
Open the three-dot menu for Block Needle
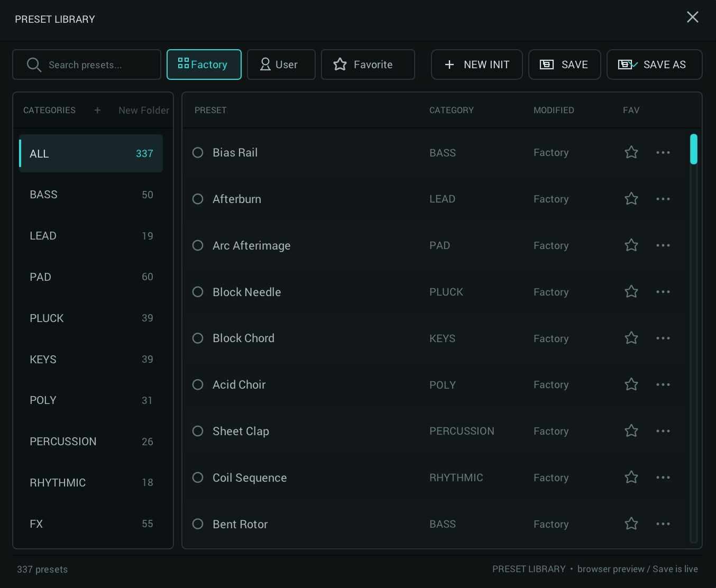click(663, 292)
